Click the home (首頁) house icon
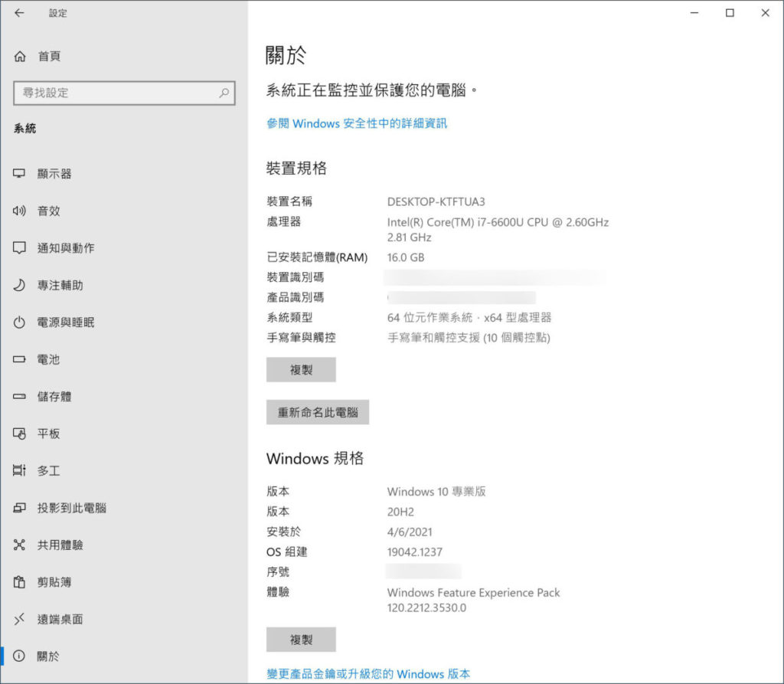 [19, 56]
